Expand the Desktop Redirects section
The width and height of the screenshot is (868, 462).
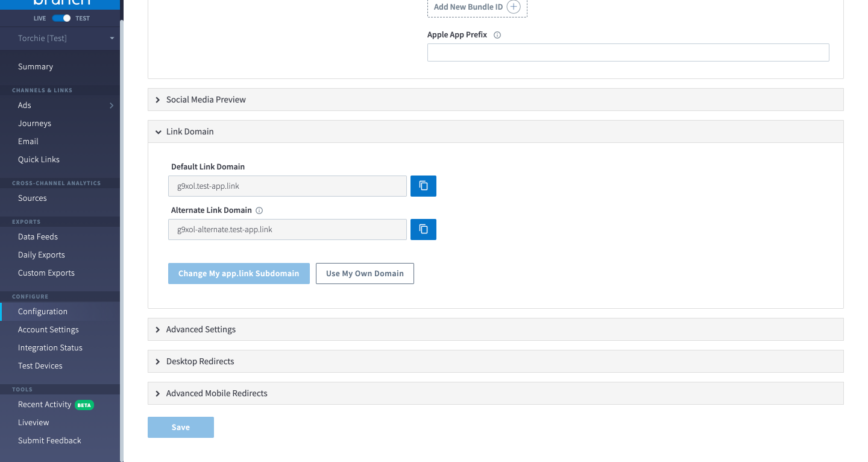[200, 361]
